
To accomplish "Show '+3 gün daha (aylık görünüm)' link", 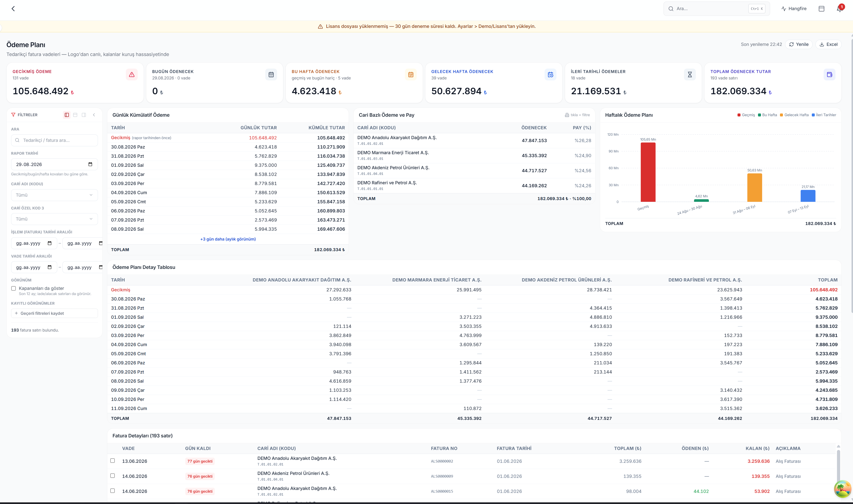I will tap(228, 239).
